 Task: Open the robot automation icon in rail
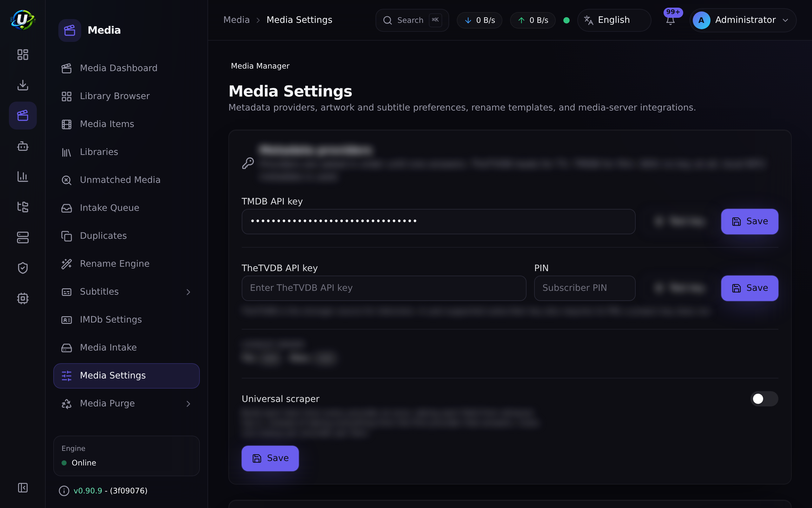click(x=23, y=146)
